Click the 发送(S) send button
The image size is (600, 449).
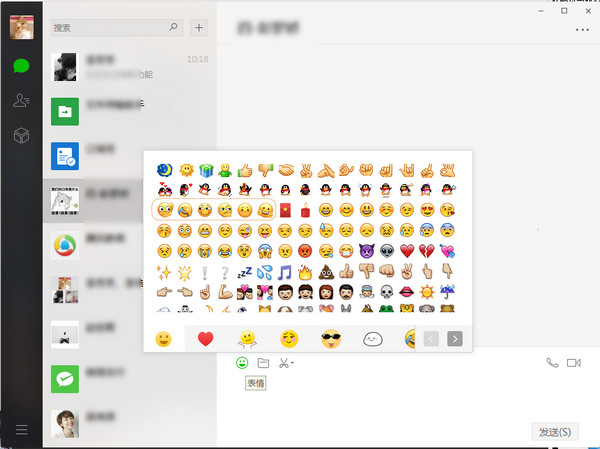pyautogui.click(x=555, y=432)
